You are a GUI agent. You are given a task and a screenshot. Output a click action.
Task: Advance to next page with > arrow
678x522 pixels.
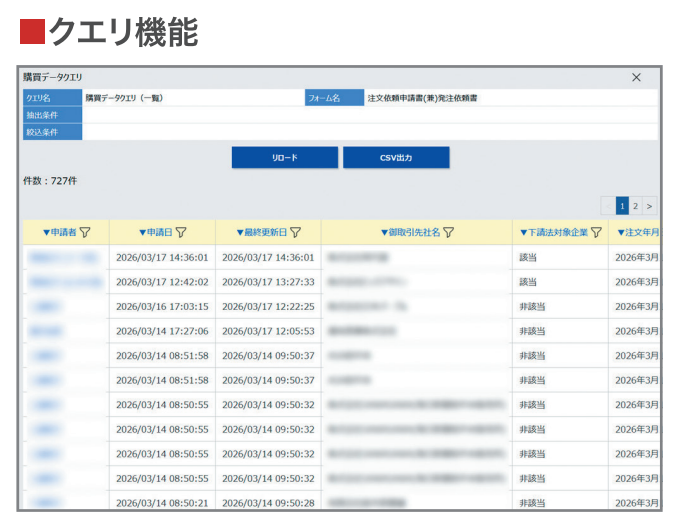pos(649,206)
